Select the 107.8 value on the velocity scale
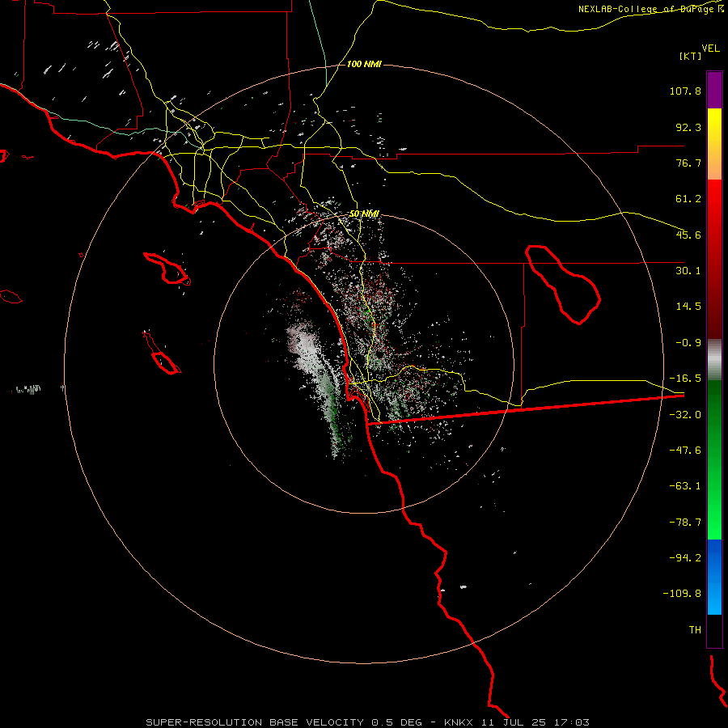Screen dimensions: 728x728 [x=685, y=91]
